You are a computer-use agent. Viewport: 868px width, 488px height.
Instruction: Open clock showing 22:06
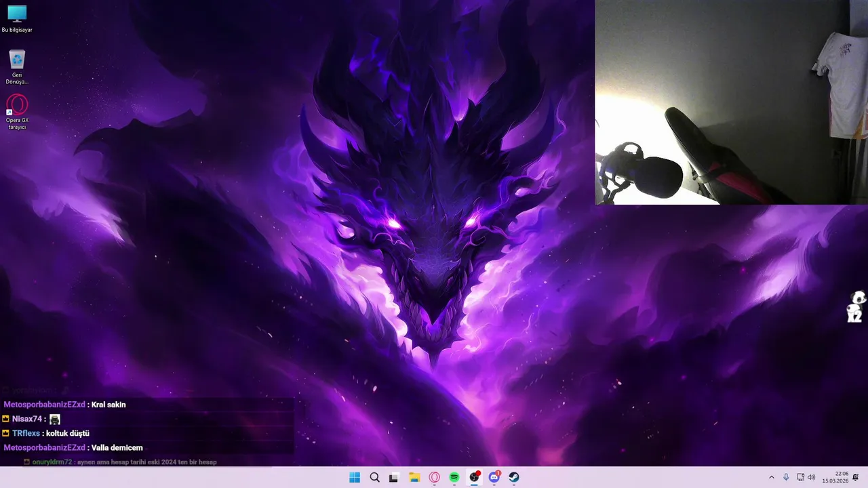835,477
